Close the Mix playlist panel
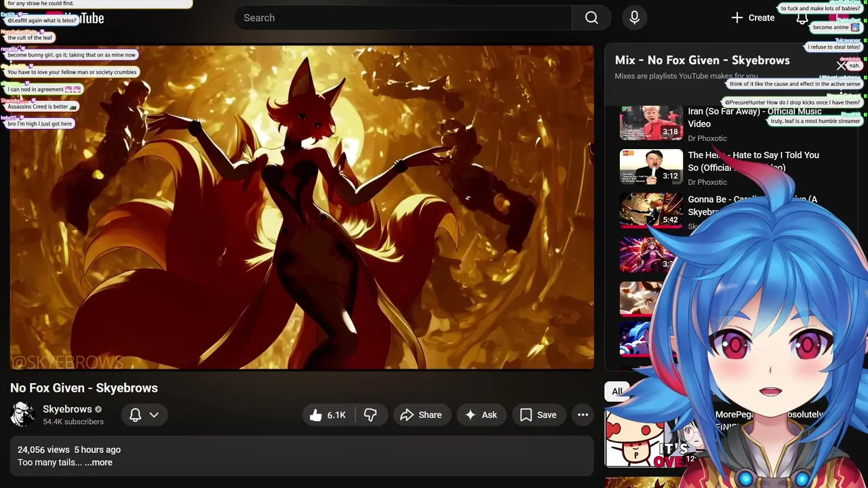The height and width of the screenshot is (488, 868). tap(842, 66)
